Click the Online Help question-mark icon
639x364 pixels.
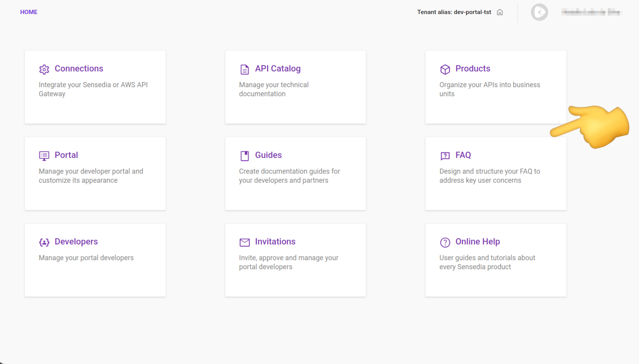(445, 242)
